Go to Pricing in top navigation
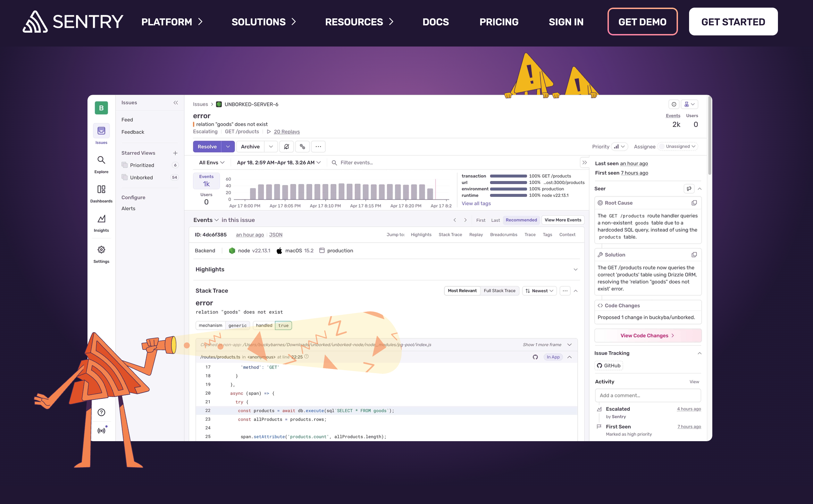Screen dimensions: 813x504 pyautogui.click(x=499, y=22)
